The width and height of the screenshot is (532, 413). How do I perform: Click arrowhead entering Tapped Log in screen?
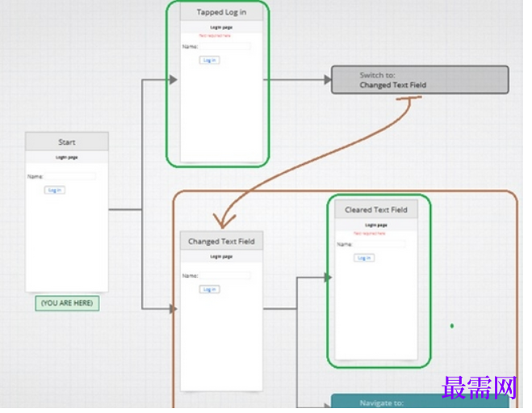174,80
